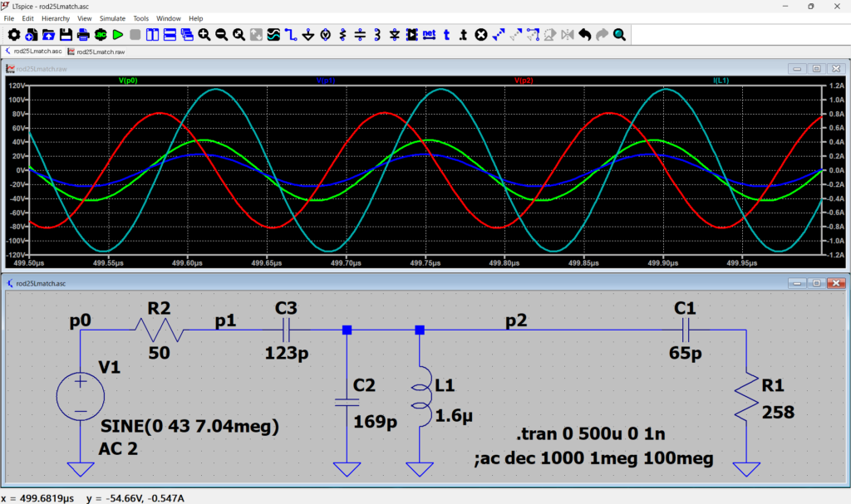
Task: Open the settings gear in toolbar
Action: [13, 35]
